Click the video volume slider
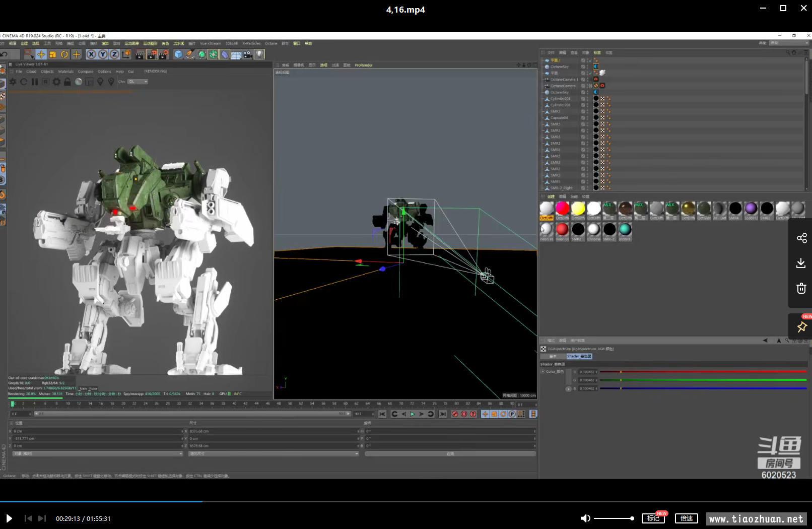This screenshot has height=529, width=812. (x=614, y=518)
